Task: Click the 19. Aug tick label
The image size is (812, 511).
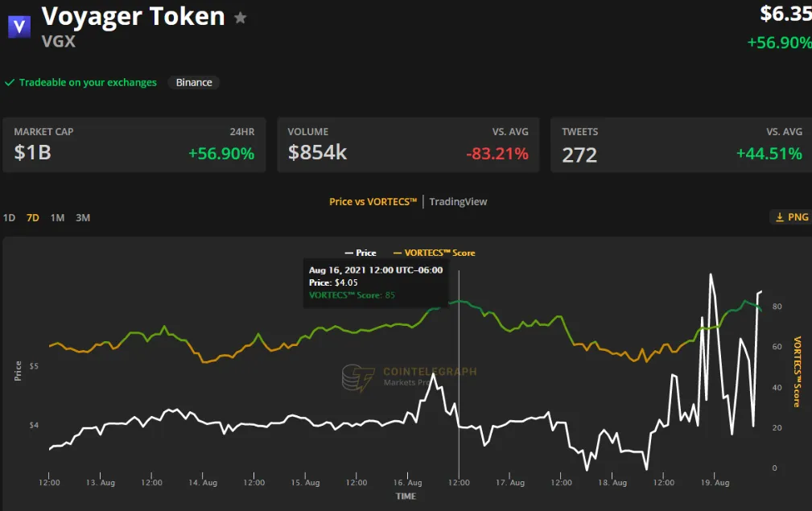Action: [715, 483]
